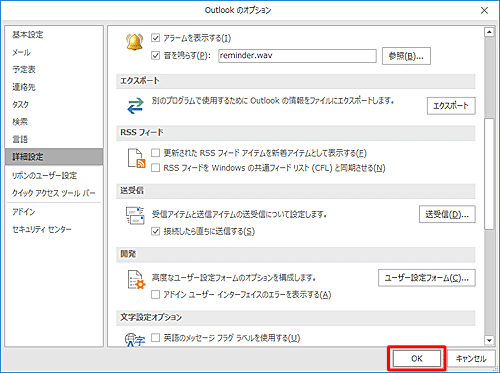Open リボンのユーザー設定 category
The height and width of the screenshot is (373, 500).
tap(54, 175)
